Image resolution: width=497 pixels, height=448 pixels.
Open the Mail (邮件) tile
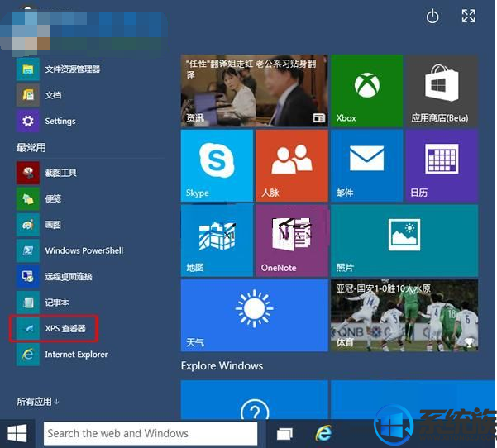click(x=366, y=165)
